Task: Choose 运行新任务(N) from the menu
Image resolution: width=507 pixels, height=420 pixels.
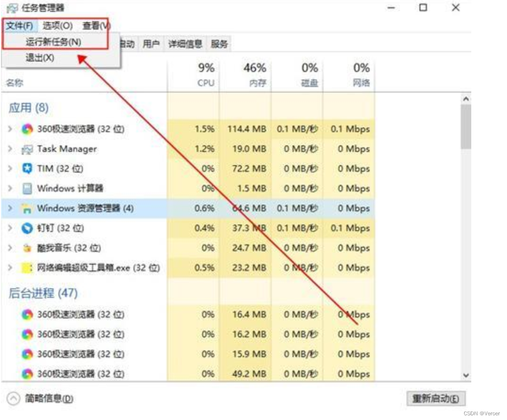Action: 54,42
